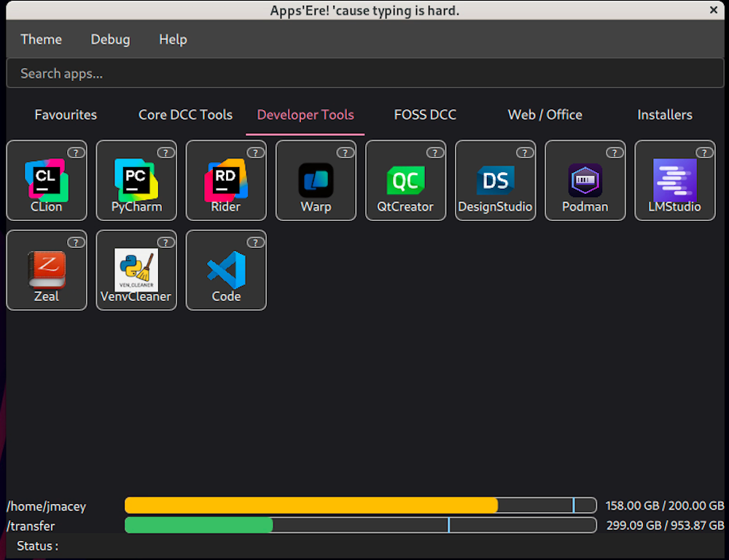Open QtCreator from the grid
The height and width of the screenshot is (560, 729).
(x=405, y=181)
